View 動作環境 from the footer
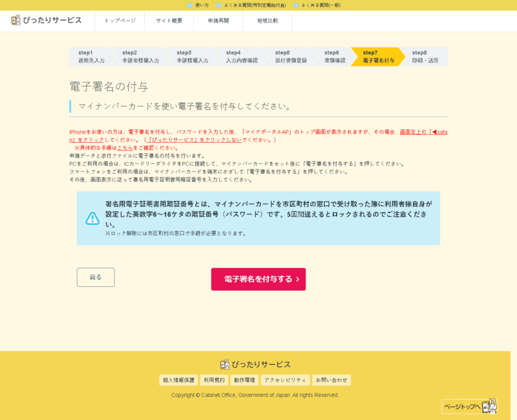This screenshot has height=420, width=517. [244, 380]
